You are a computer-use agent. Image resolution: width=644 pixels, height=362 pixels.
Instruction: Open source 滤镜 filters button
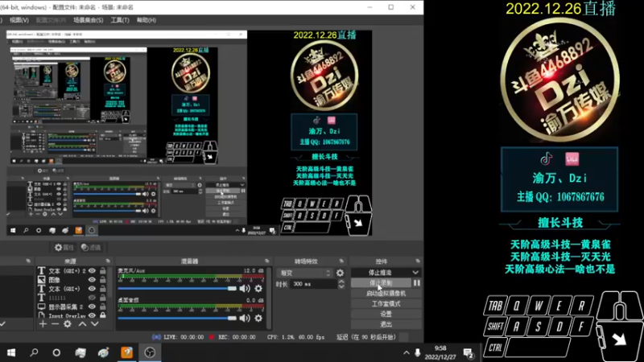click(x=91, y=247)
